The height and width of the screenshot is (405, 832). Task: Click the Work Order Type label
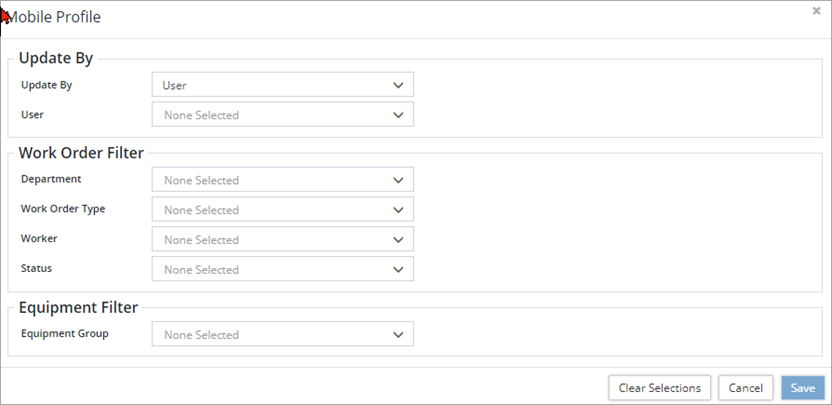(x=63, y=209)
